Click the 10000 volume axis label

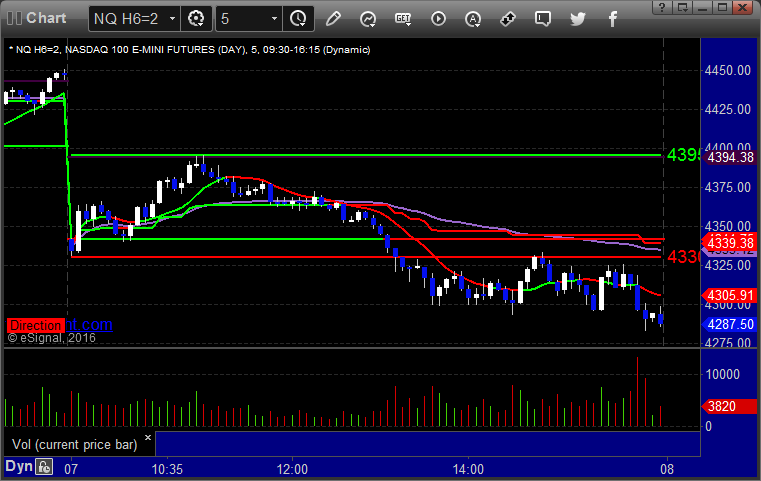click(722, 374)
